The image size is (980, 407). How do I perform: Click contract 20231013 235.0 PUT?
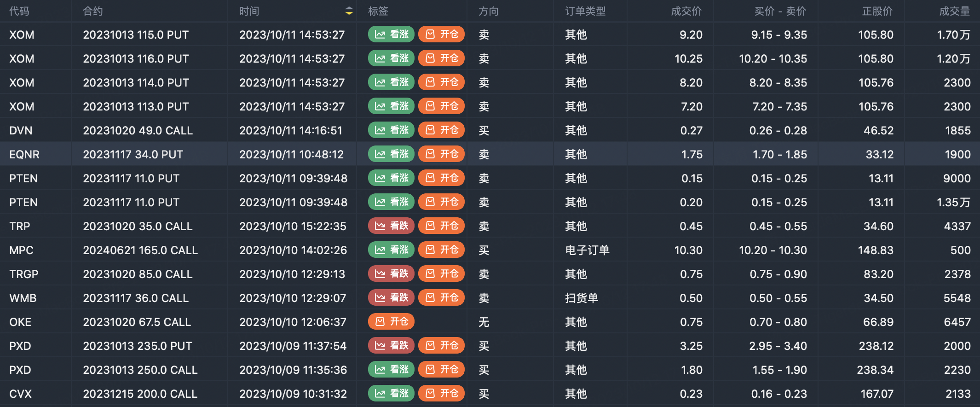coord(138,346)
